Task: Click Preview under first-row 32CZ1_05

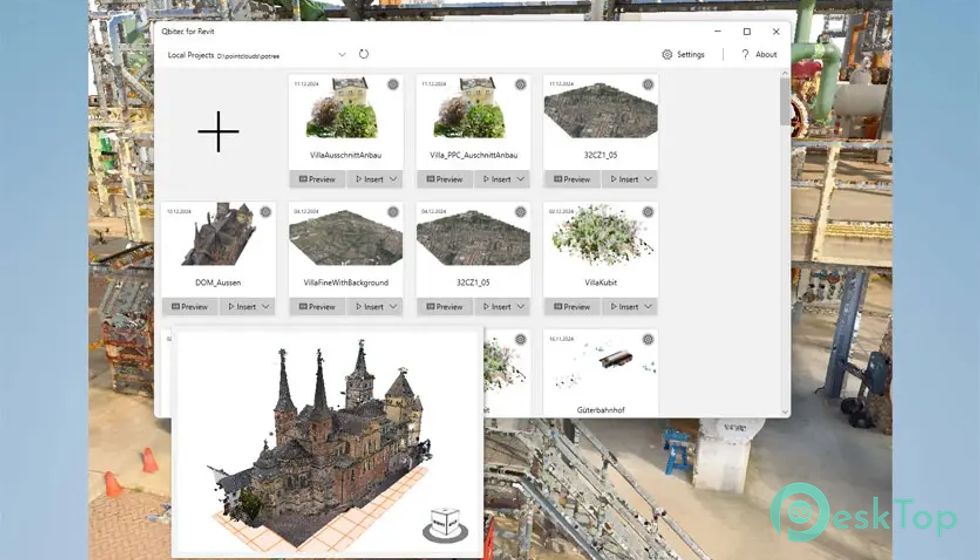Action: coord(571,180)
